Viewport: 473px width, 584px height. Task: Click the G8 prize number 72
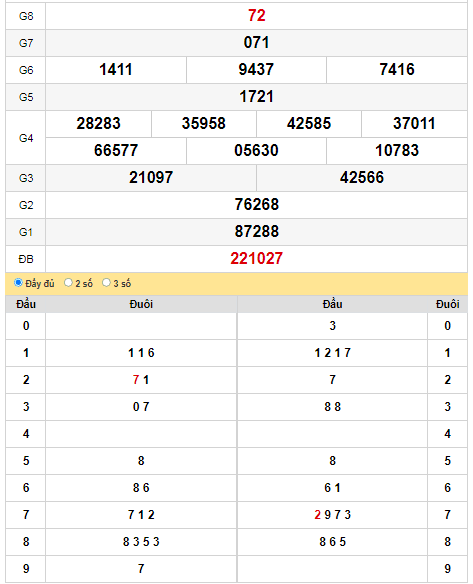tap(256, 16)
